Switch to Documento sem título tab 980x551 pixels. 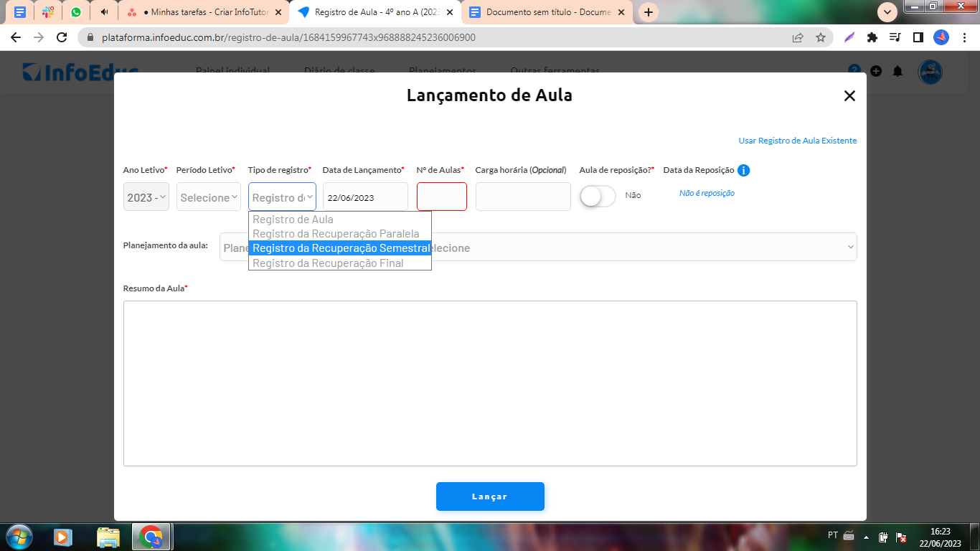pyautogui.click(x=545, y=12)
